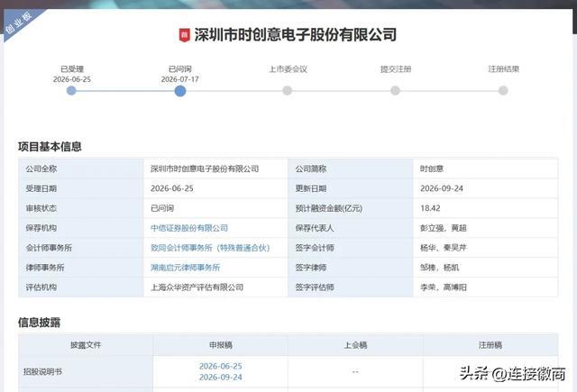The width and height of the screenshot is (577, 392).
Task: Click the 律师事务所 label cell
Action: pos(81,268)
